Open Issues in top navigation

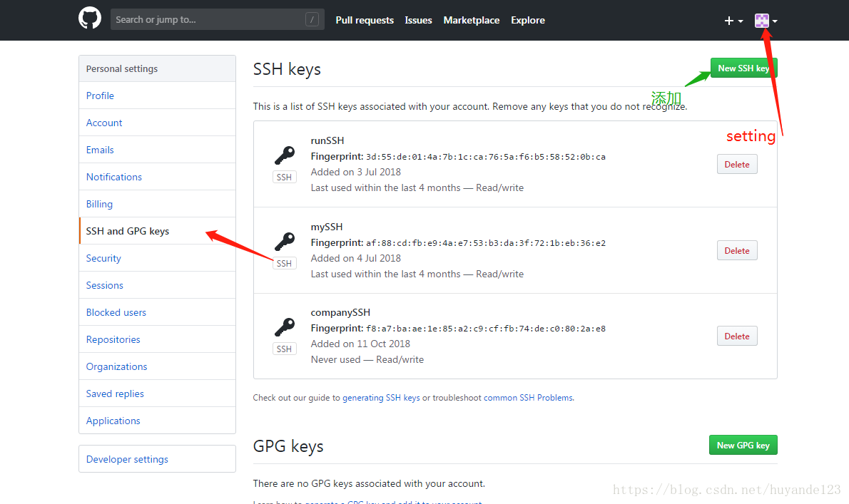pyautogui.click(x=419, y=20)
